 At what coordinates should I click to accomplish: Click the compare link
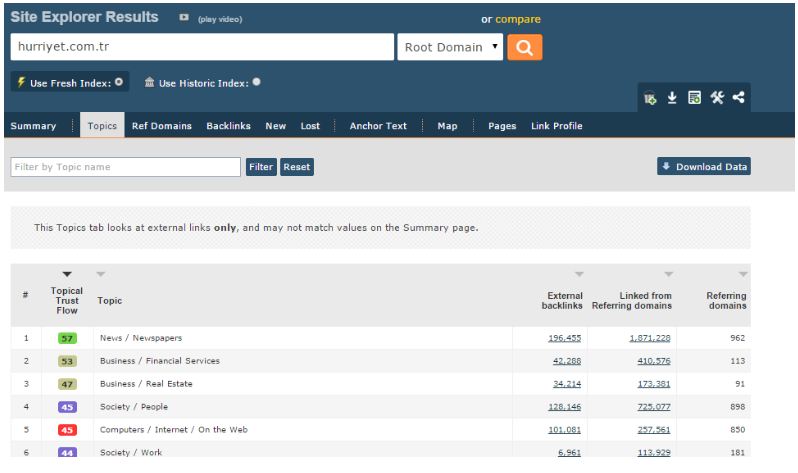(x=518, y=19)
